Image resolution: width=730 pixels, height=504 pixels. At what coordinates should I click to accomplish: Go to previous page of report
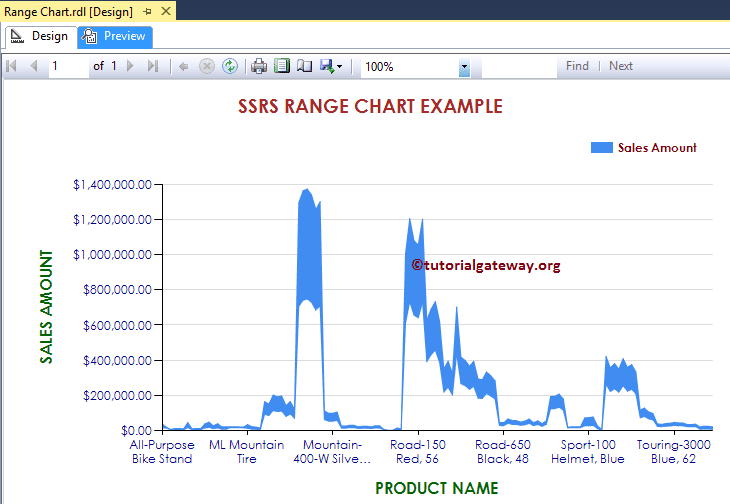coord(34,66)
